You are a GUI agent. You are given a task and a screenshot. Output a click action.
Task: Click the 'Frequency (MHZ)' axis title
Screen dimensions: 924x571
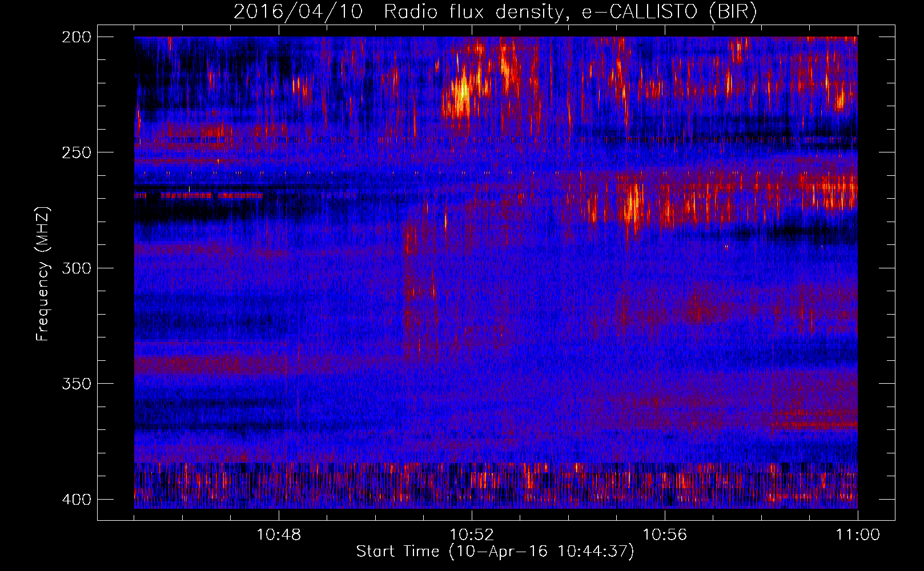click(43, 274)
